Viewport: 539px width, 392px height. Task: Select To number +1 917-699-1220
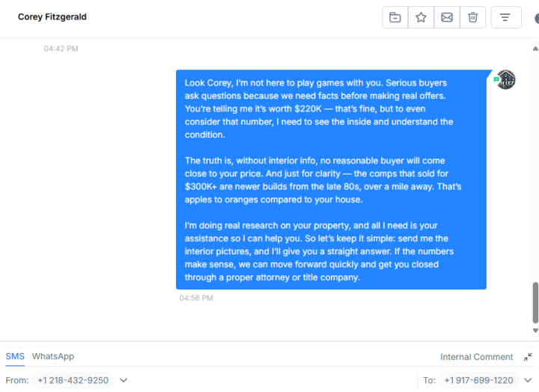click(x=478, y=380)
